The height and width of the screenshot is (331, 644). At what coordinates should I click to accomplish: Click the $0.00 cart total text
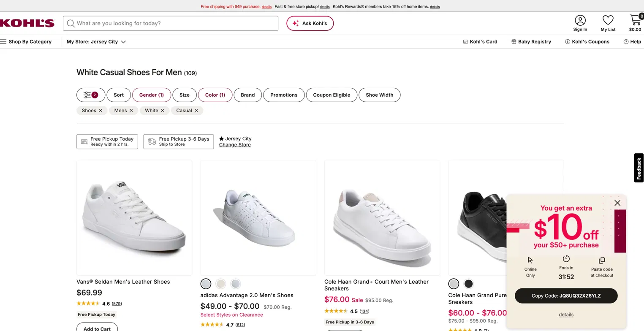point(635,30)
